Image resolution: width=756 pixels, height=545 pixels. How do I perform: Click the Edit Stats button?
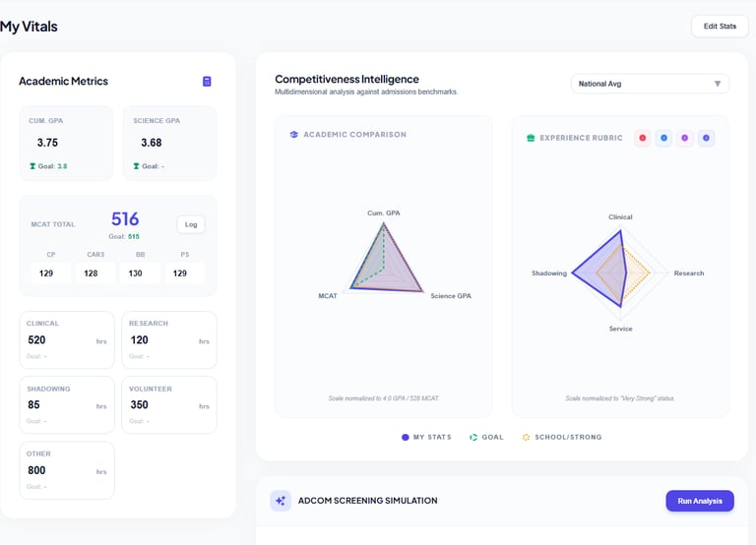click(720, 26)
